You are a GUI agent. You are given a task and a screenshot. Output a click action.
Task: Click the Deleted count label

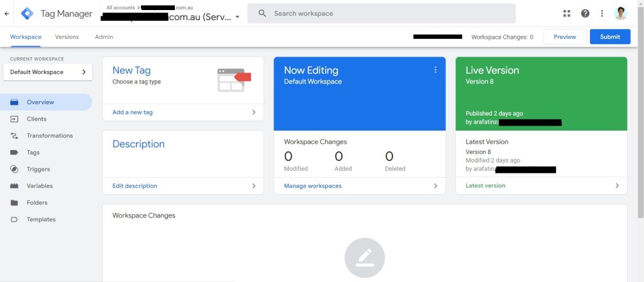tap(395, 169)
